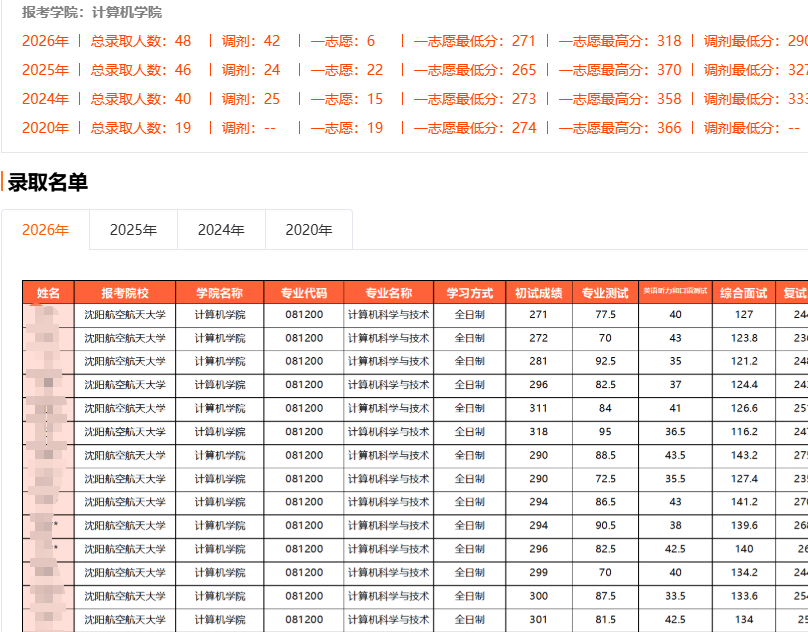This screenshot has height=632, width=808.
Task: Click the 初试成绩 column header
Action: [x=538, y=293]
